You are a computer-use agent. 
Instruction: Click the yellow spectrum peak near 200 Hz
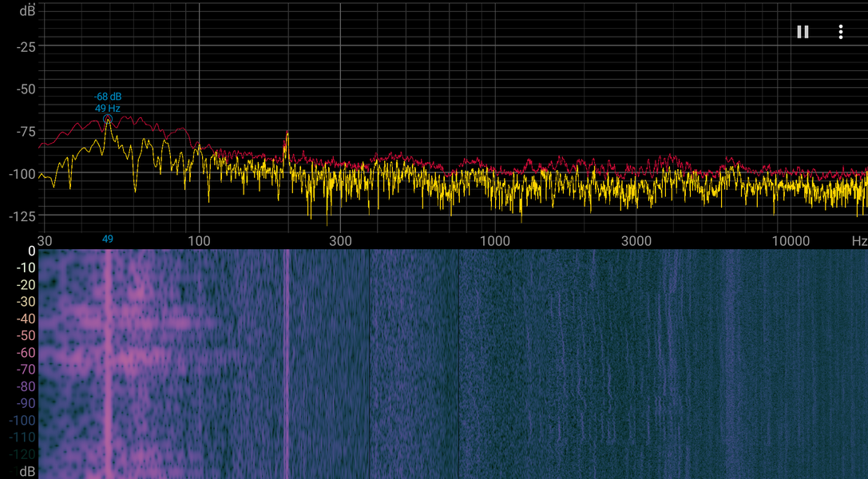287,135
